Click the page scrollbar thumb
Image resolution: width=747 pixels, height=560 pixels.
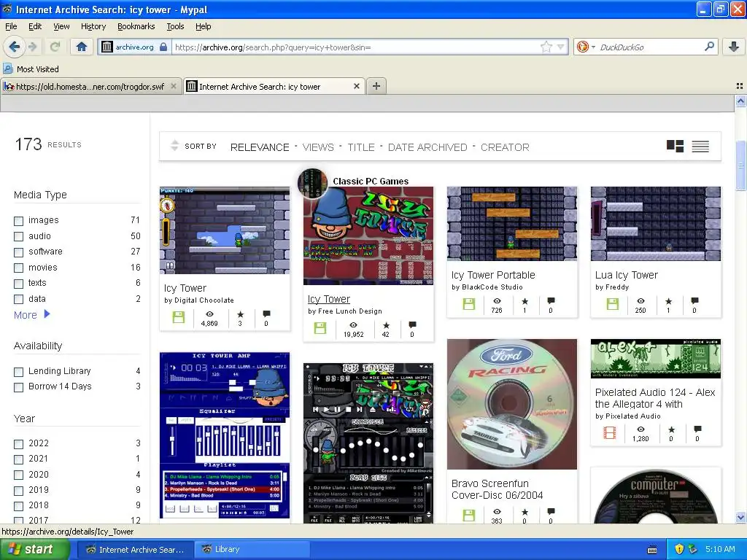[740, 166]
